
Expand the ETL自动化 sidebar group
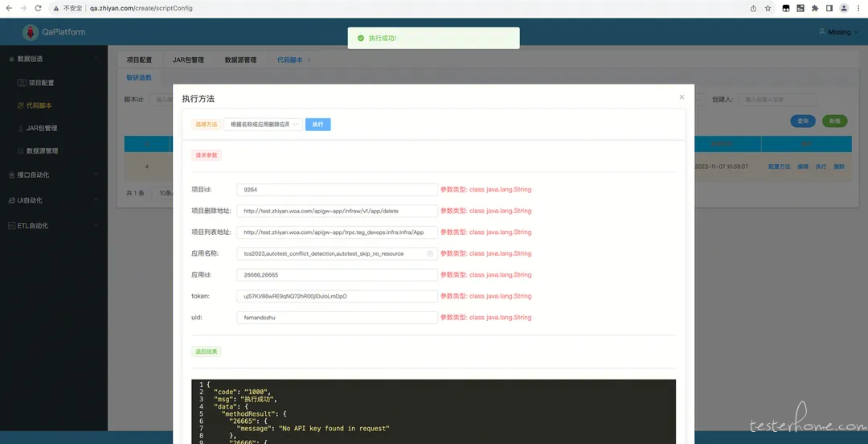[x=54, y=225]
